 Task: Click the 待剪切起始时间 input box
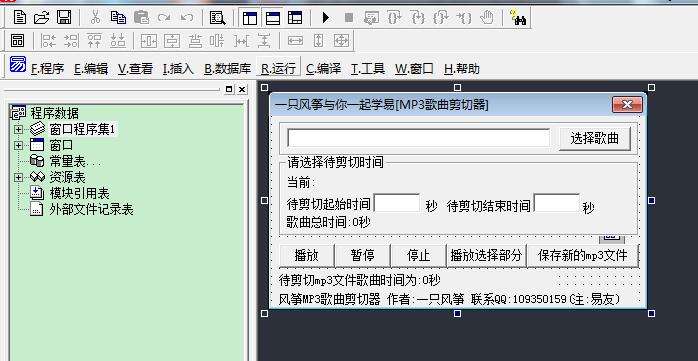(397, 203)
